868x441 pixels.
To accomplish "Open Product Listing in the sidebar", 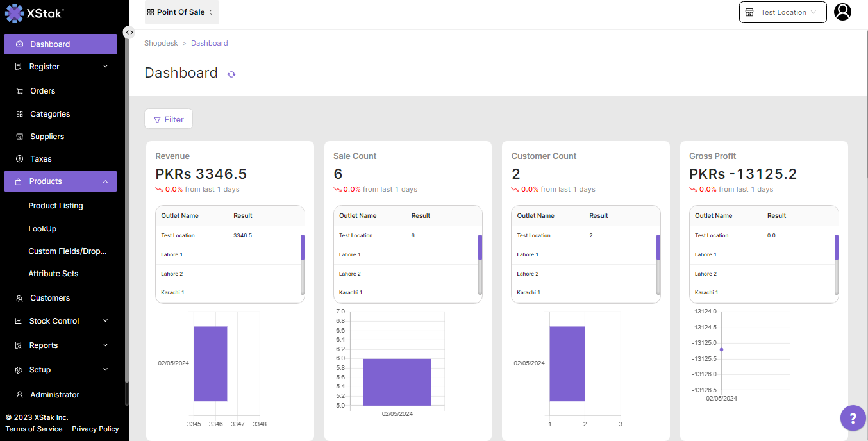I will pos(56,206).
